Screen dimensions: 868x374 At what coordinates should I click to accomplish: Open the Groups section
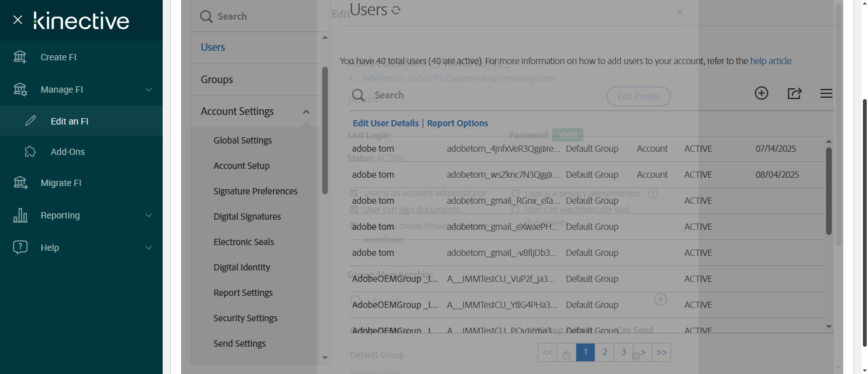coord(217,79)
